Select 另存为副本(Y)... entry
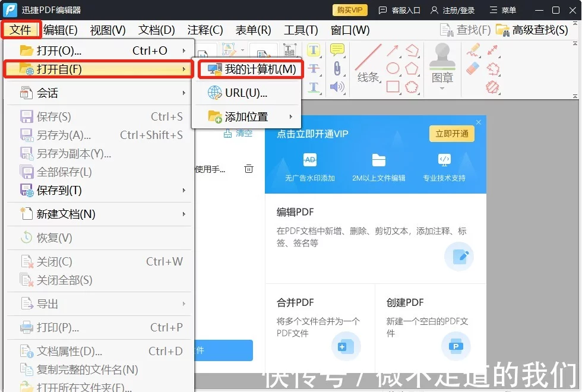The height and width of the screenshot is (392, 582). tap(99, 154)
